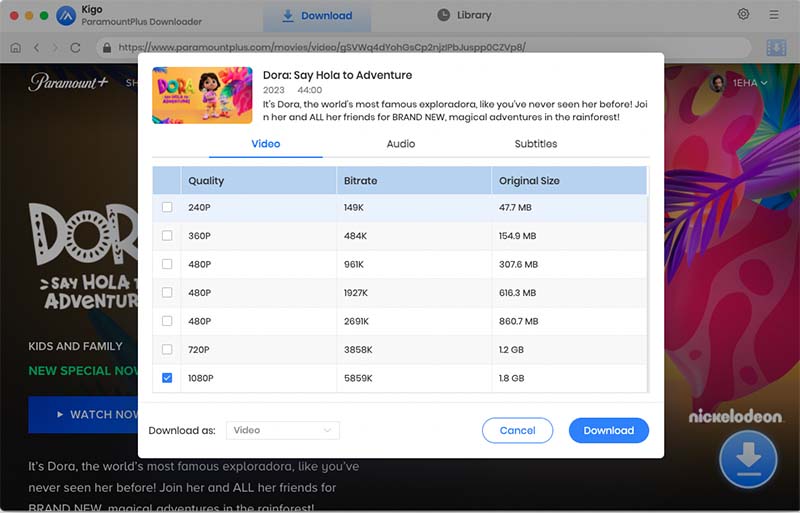The image size is (800, 513).
Task: Click the Bitrate column header
Action: (x=414, y=181)
